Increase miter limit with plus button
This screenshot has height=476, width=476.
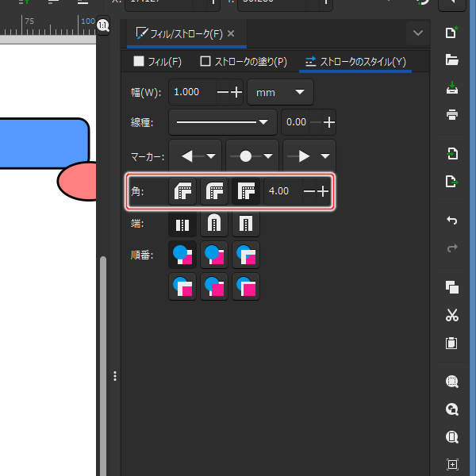(323, 191)
